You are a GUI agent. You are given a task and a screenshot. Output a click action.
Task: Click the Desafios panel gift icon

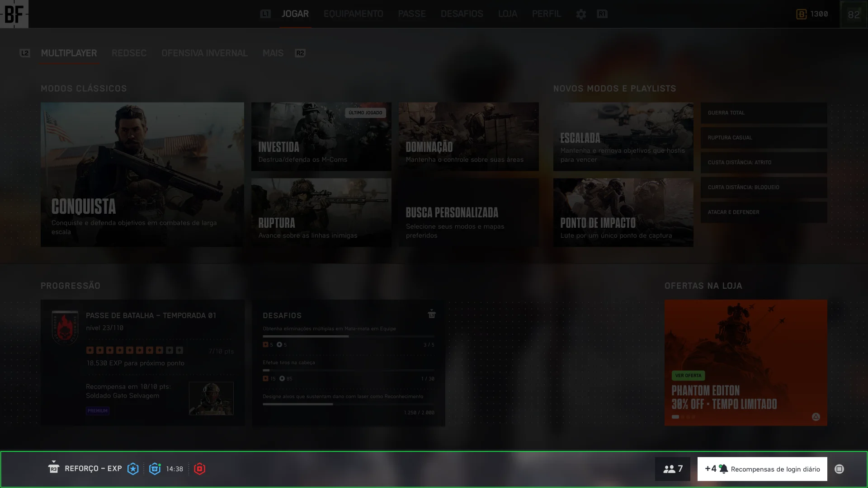[431, 314]
